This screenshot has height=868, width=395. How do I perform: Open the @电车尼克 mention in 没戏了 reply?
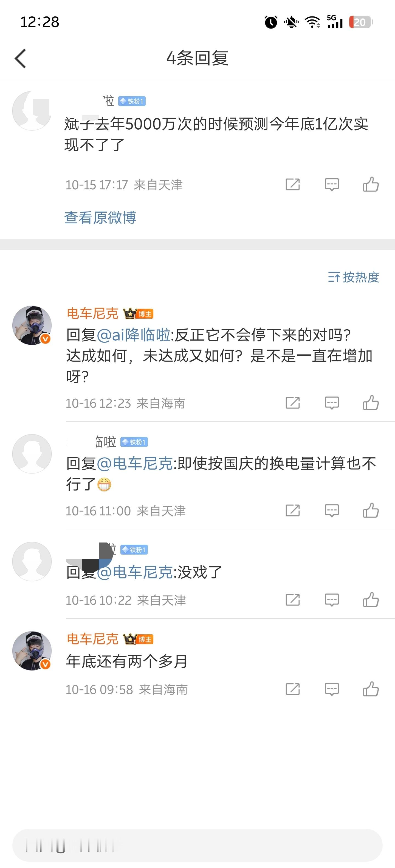[135, 572]
